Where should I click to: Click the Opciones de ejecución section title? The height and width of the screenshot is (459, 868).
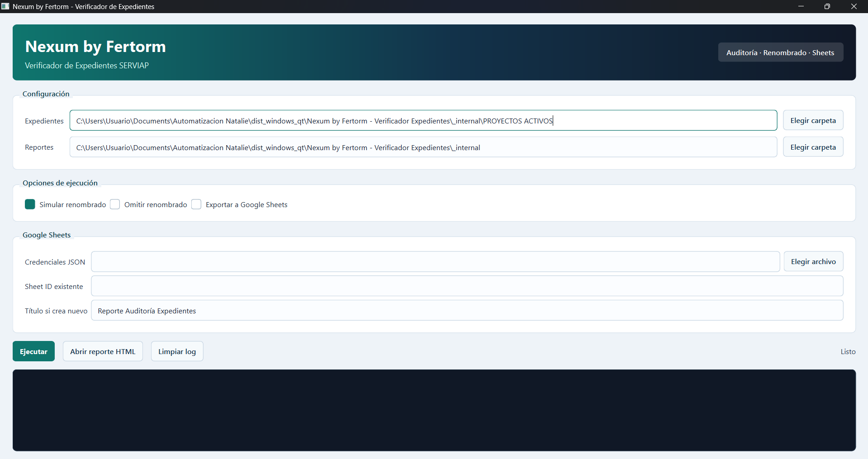[60, 183]
